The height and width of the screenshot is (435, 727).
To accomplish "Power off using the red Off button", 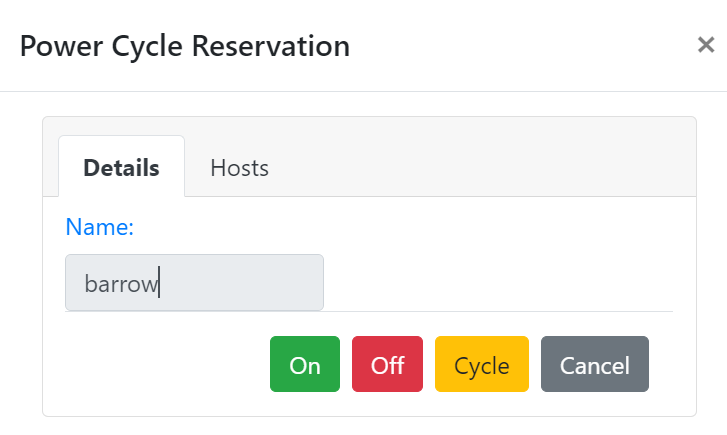I will (387, 364).
